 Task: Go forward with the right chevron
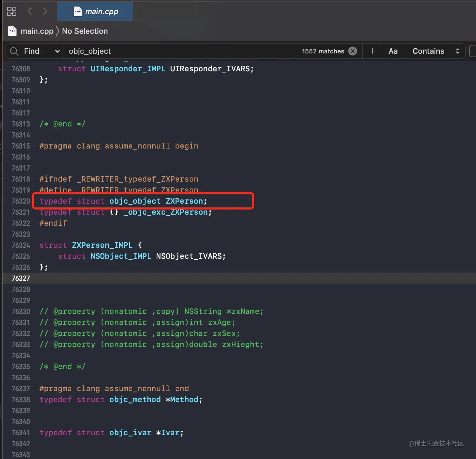[x=45, y=11]
